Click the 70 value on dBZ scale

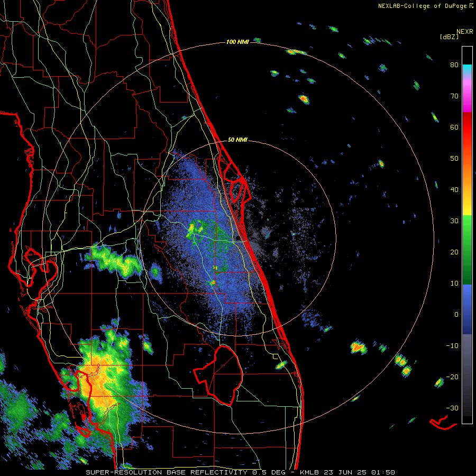[454, 96]
